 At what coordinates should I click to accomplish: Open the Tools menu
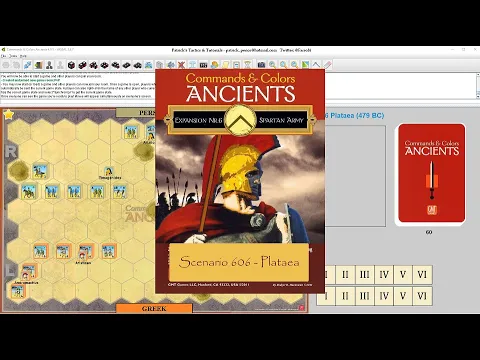pos(13,56)
